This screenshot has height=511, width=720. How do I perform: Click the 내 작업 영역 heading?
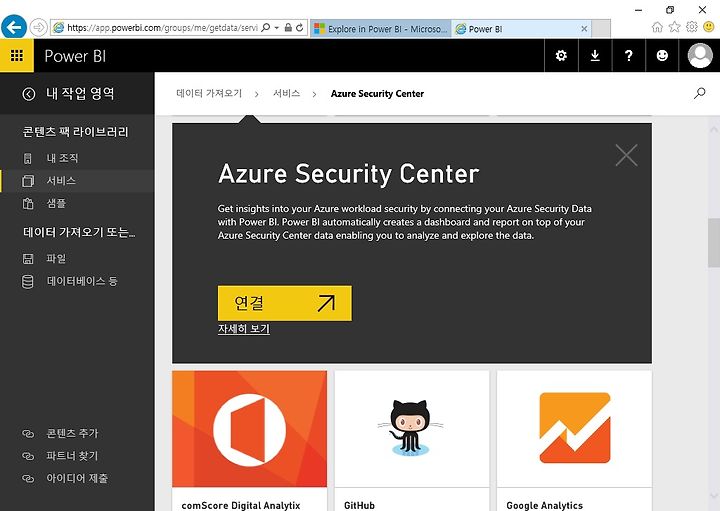80,94
